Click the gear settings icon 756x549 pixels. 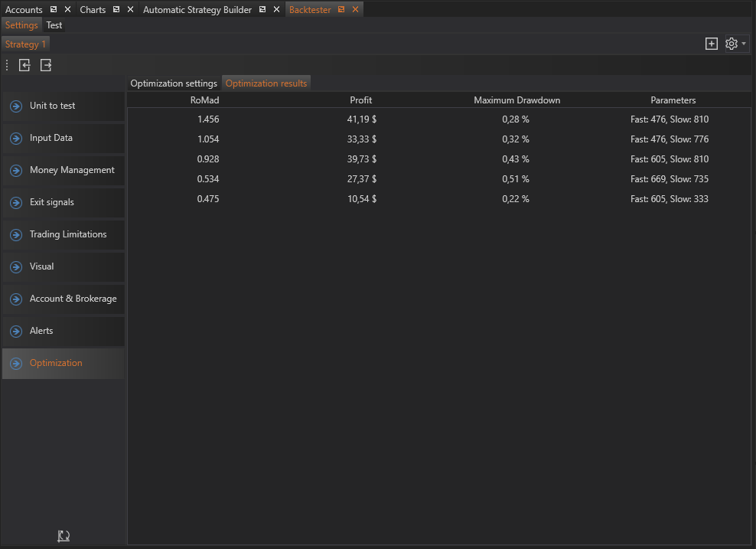pyautogui.click(x=731, y=44)
